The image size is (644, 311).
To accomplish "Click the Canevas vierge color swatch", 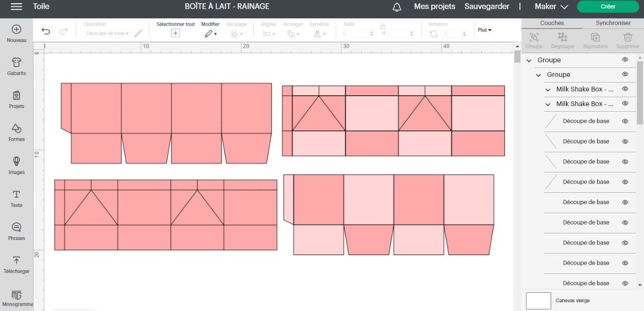I will 538,300.
